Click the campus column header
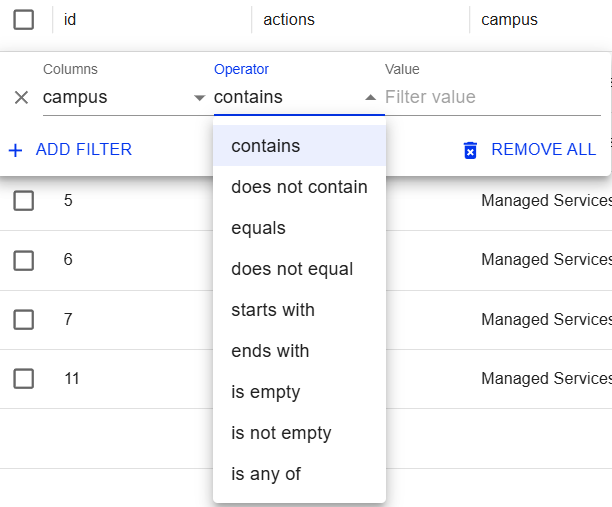 click(x=509, y=19)
